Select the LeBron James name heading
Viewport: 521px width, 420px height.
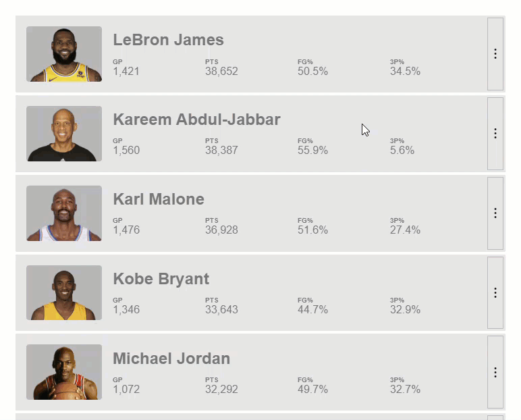point(169,40)
